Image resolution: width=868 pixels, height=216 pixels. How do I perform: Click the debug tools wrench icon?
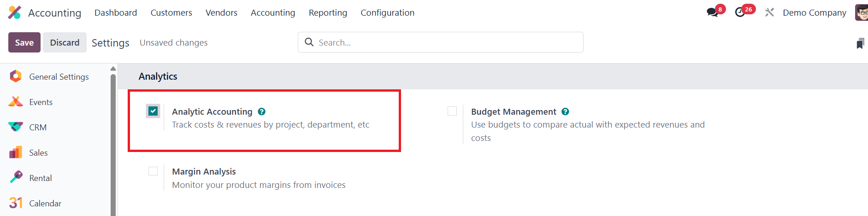click(x=769, y=12)
